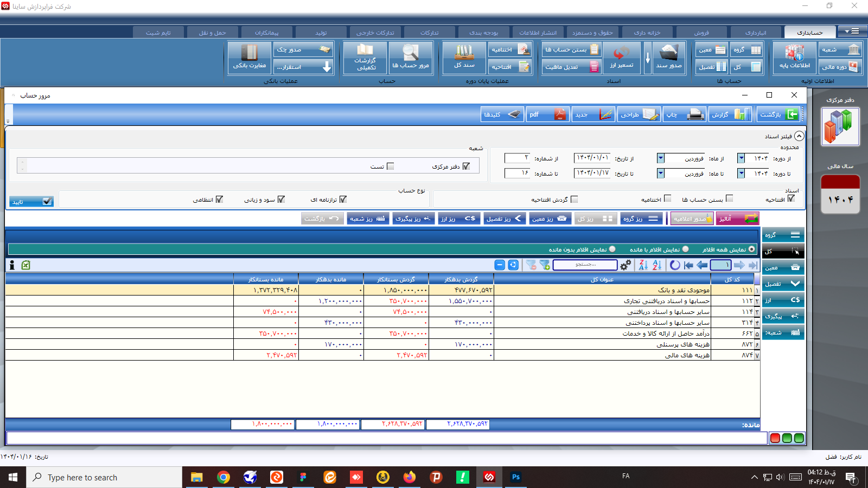This screenshot has height=488, width=868.
Task: Uncheck the سود و زیانی account type
Action: click(281, 199)
